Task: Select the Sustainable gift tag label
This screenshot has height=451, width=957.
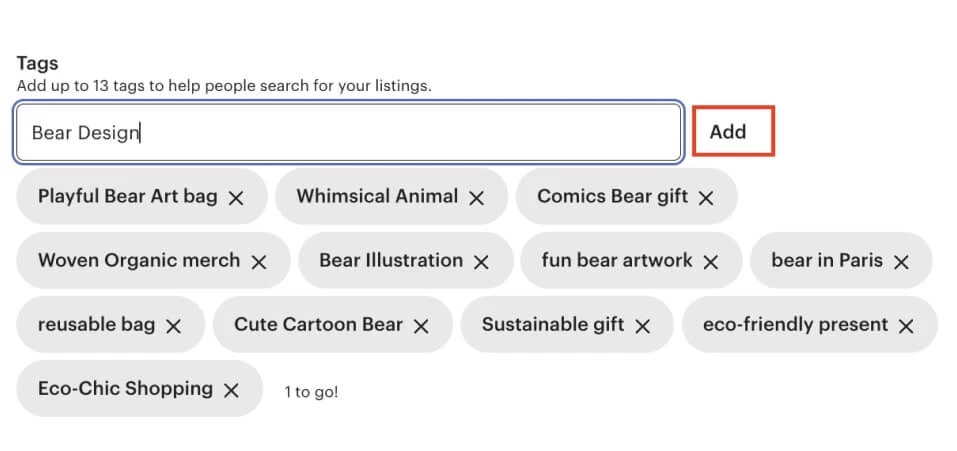Action: pos(552,324)
